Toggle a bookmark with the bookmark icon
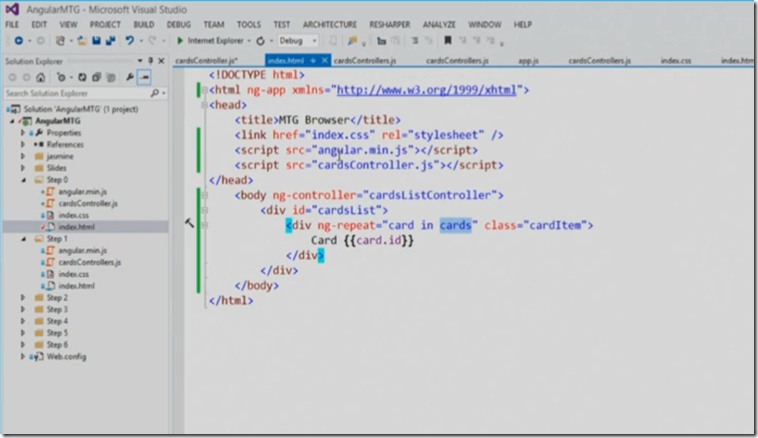The height and width of the screenshot is (438, 758). (x=448, y=41)
